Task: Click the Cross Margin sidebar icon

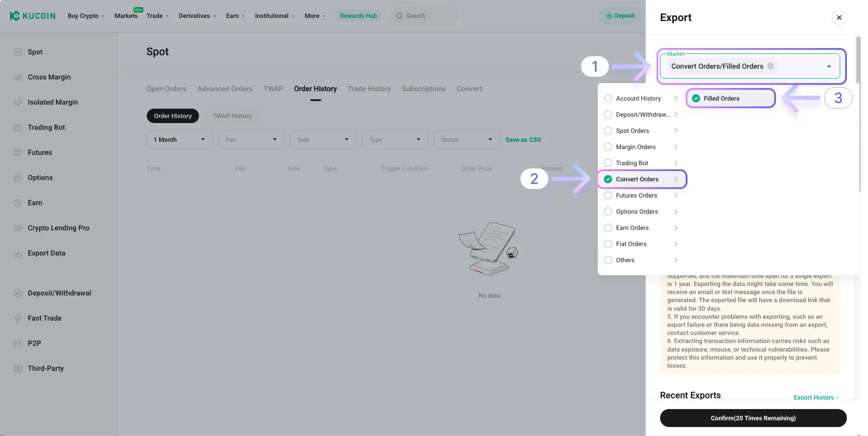Action: tap(18, 77)
